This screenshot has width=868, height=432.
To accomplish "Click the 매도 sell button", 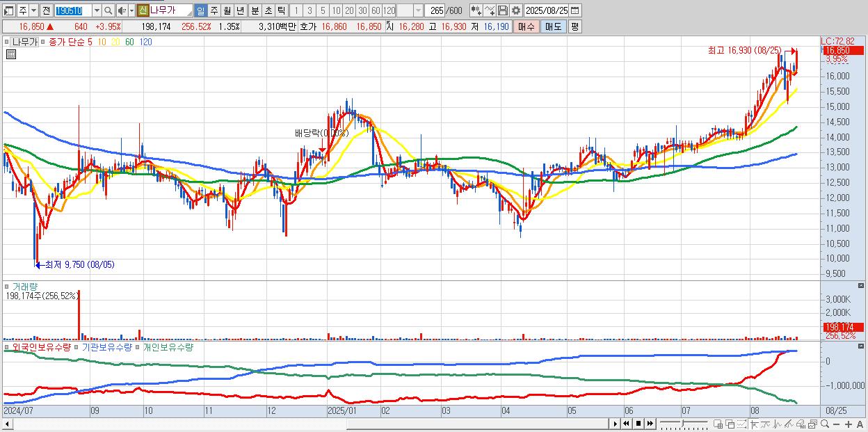I will coord(554,26).
